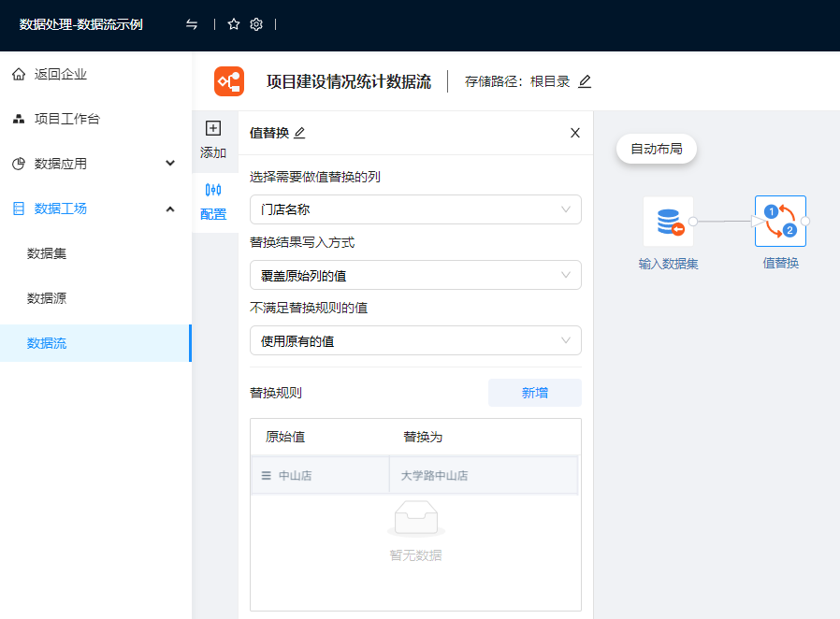The height and width of the screenshot is (619, 840).
Task: Select the 值替换 node on canvas
Action: click(780, 222)
